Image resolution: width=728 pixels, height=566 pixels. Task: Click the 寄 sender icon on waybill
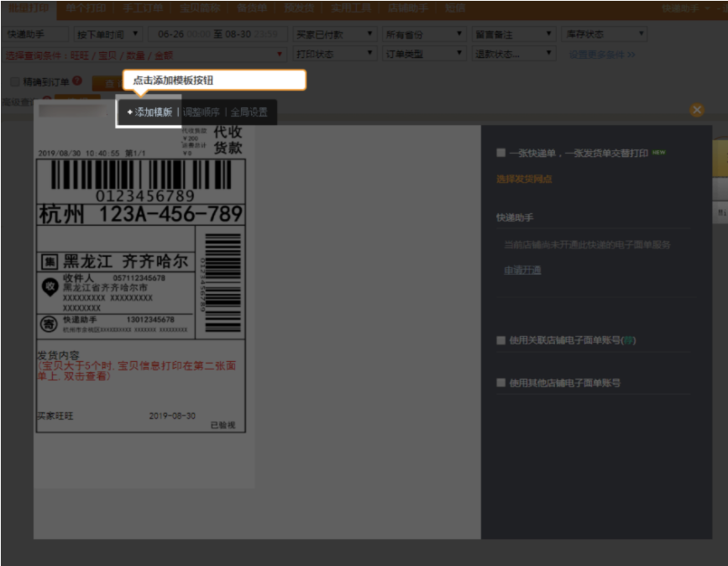point(49,324)
